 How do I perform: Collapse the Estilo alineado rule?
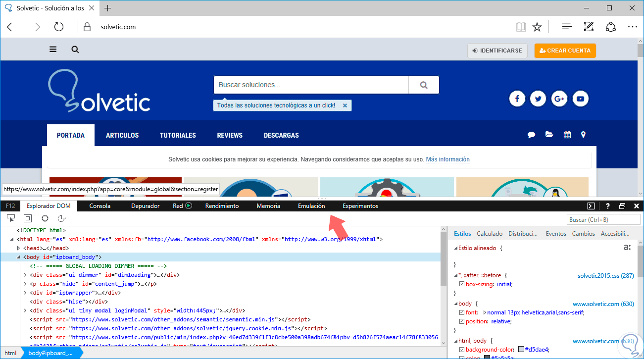(456, 248)
